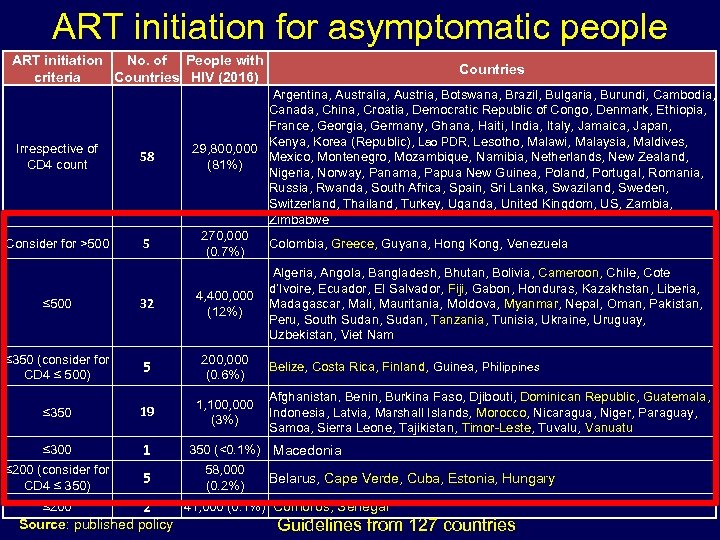Click the yellow "Cameroon" country name

tap(568, 273)
